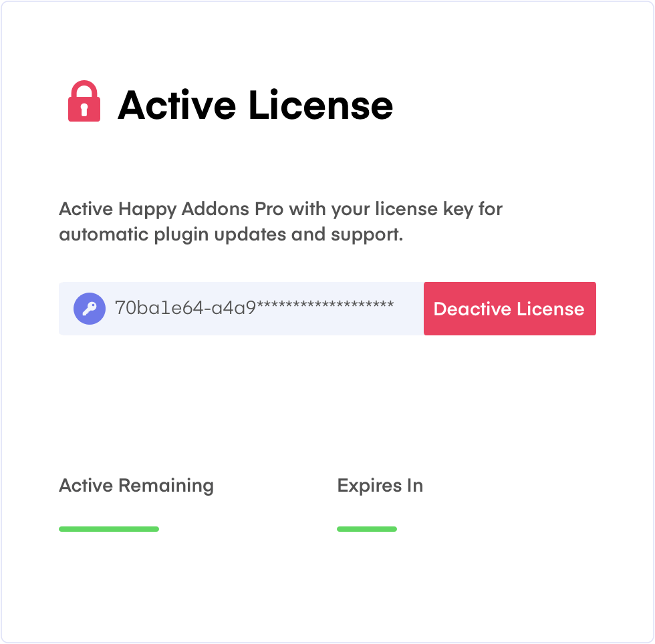This screenshot has height=644, width=655.
Task: Click the Active Remaining green progress bar
Action: [109, 529]
